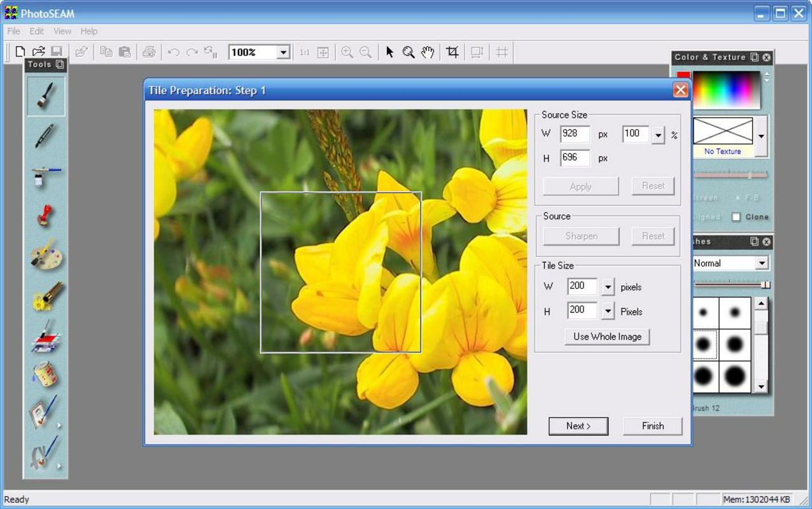Click the Tile Size W value field
Image resolution: width=812 pixels, height=509 pixels.
[582, 287]
